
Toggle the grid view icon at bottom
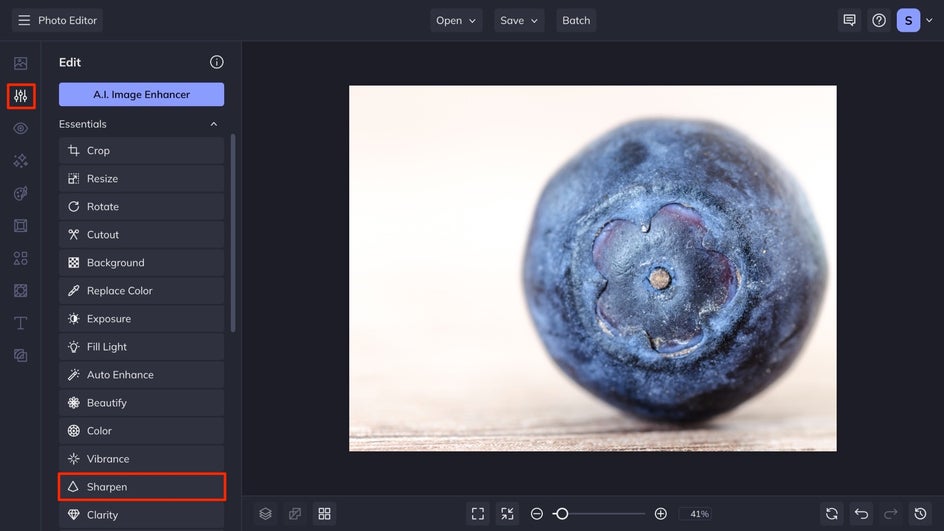[324, 514]
